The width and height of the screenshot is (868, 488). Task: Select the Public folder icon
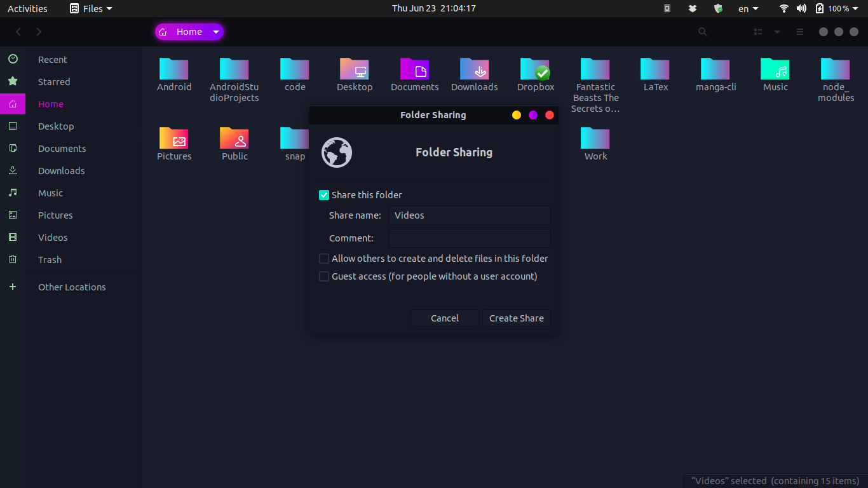click(x=234, y=139)
